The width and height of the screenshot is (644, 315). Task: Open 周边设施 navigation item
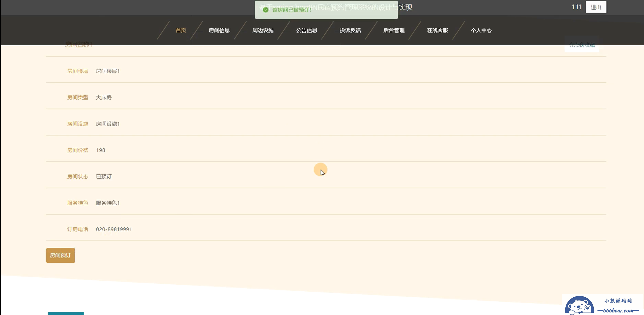(263, 30)
